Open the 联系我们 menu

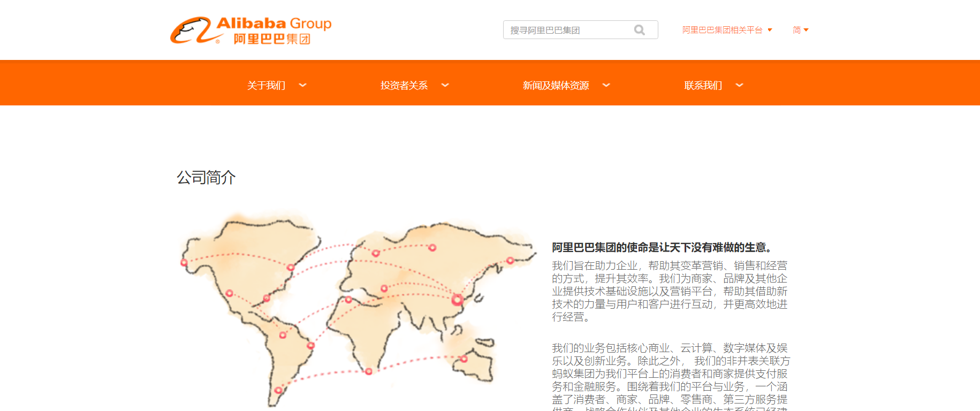pos(703,85)
